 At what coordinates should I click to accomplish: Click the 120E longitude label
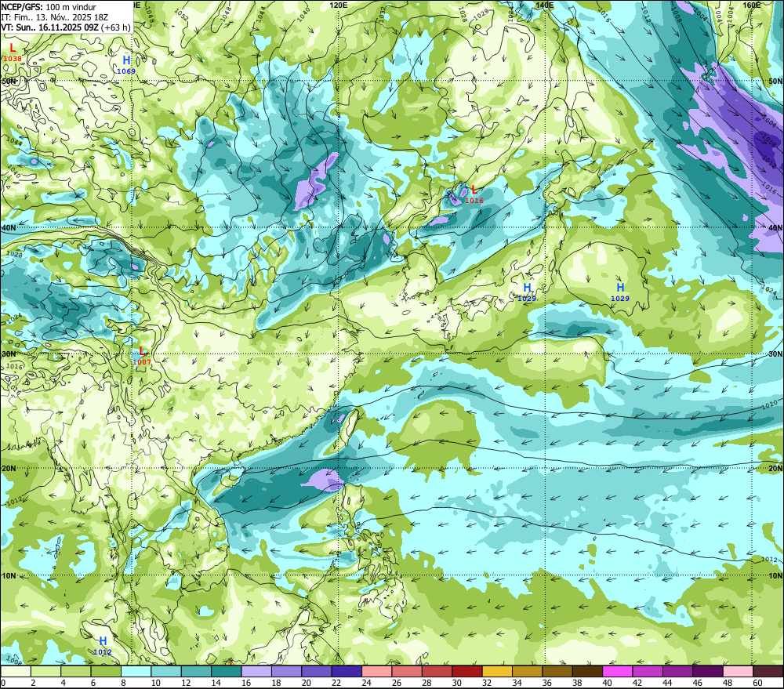[x=339, y=5]
